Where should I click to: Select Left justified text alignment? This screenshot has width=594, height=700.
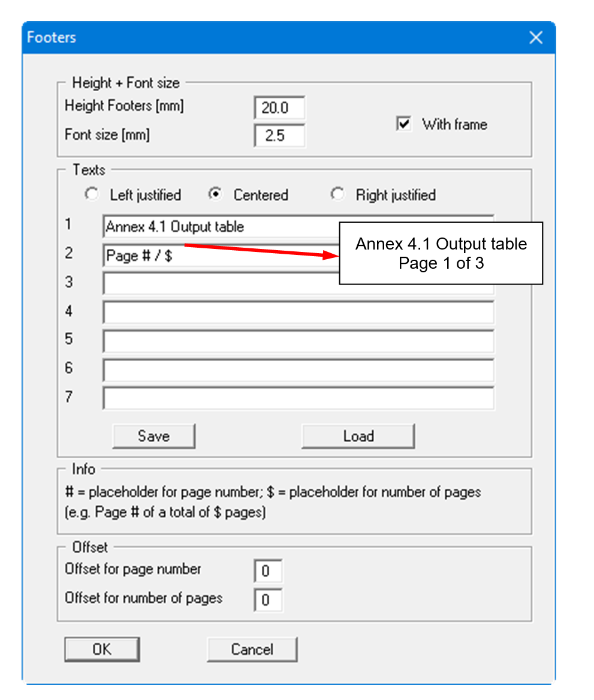[92, 194]
